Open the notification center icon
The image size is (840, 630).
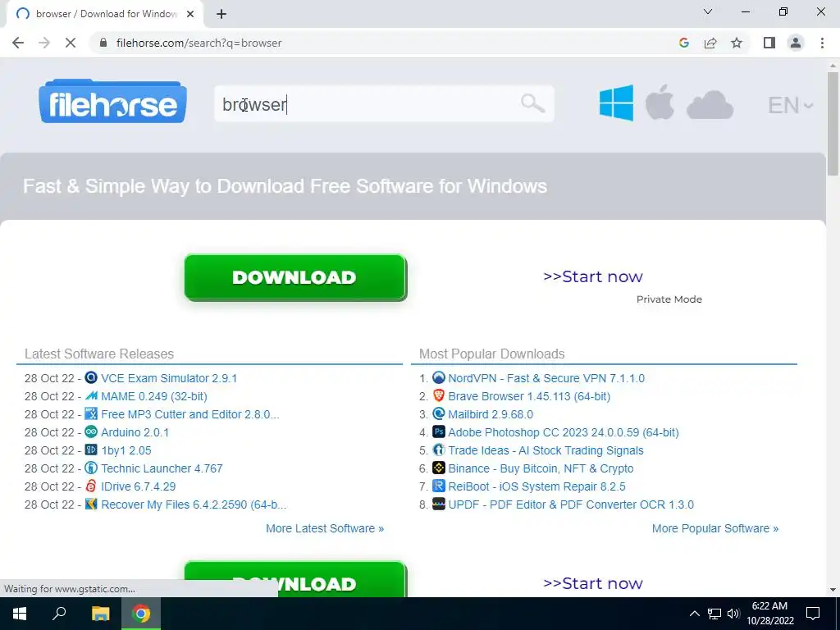click(813, 614)
